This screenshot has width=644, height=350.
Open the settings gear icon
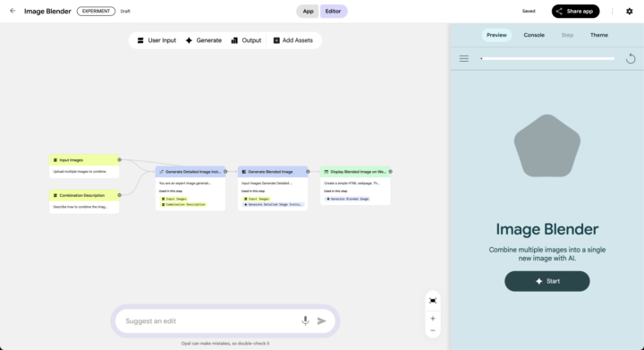[629, 12]
